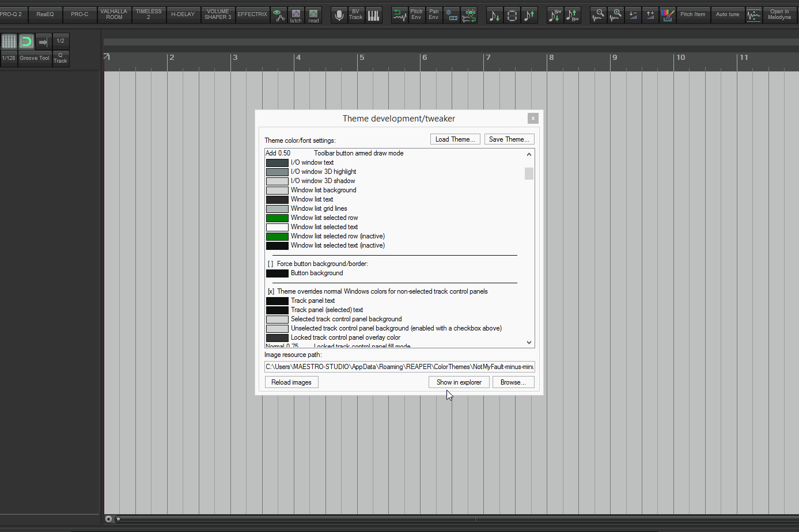Click measure 5 on the timeline ruler
799x532 pixels.
362,58
